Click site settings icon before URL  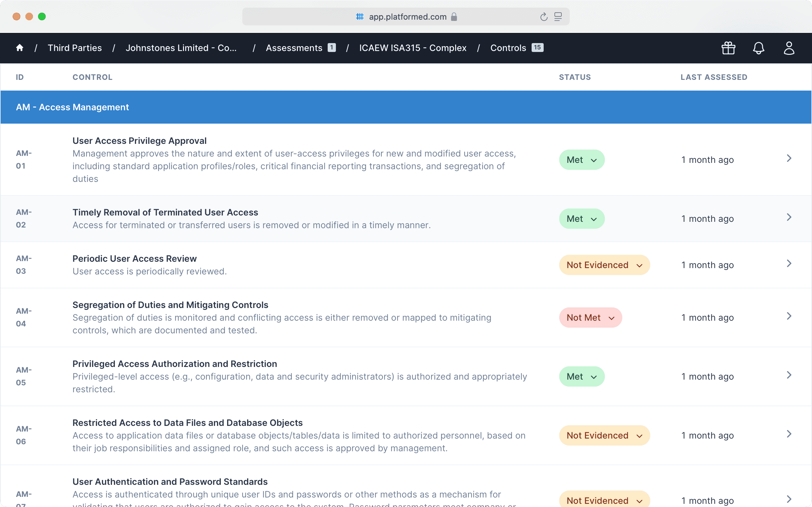click(360, 17)
